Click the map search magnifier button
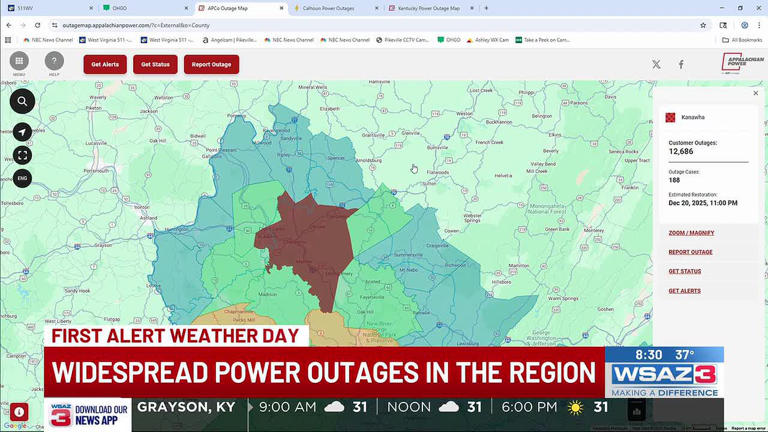The height and width of the screenshot is (432, 768). point(22,101)
